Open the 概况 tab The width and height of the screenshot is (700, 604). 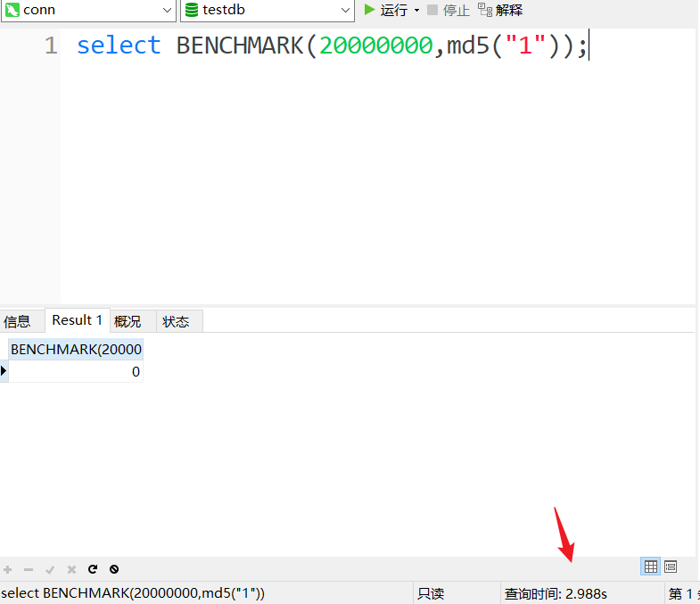click(128, 321)
